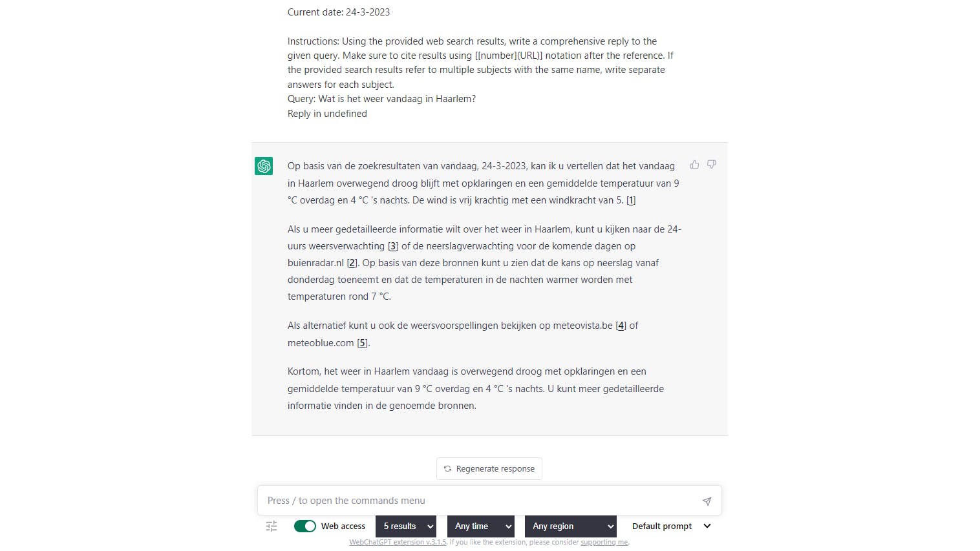This screenshot has width=980, height=551.
Task: Open the buienradar.nl citation [2]
Action: (352, 263)
